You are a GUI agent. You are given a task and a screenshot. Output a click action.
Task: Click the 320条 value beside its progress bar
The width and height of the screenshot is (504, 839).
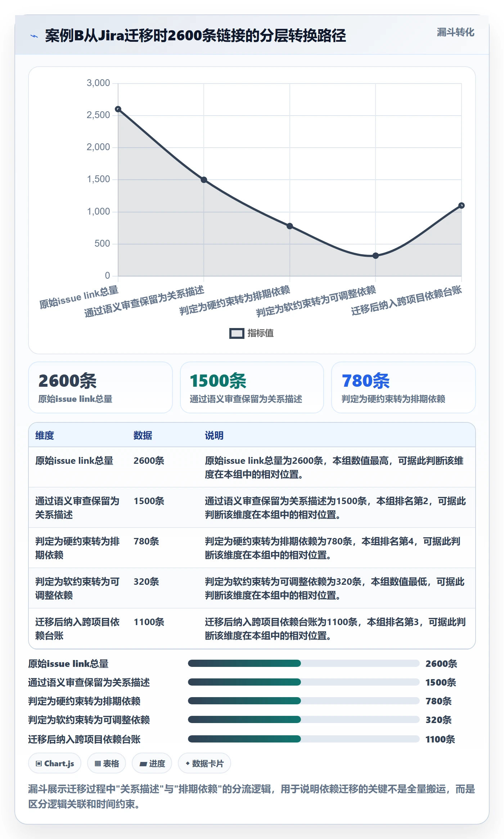pyautogui.click(x=438, y=720)
